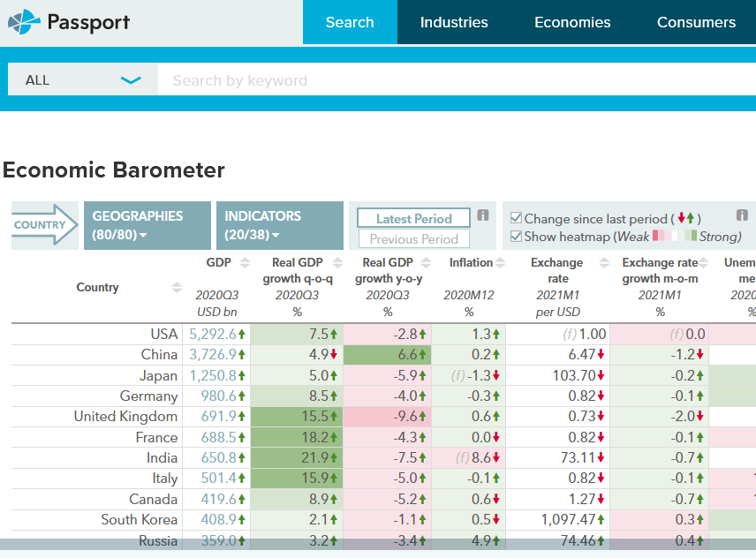
Task: Switch to the Industries tab
Action: coord(454,22)
